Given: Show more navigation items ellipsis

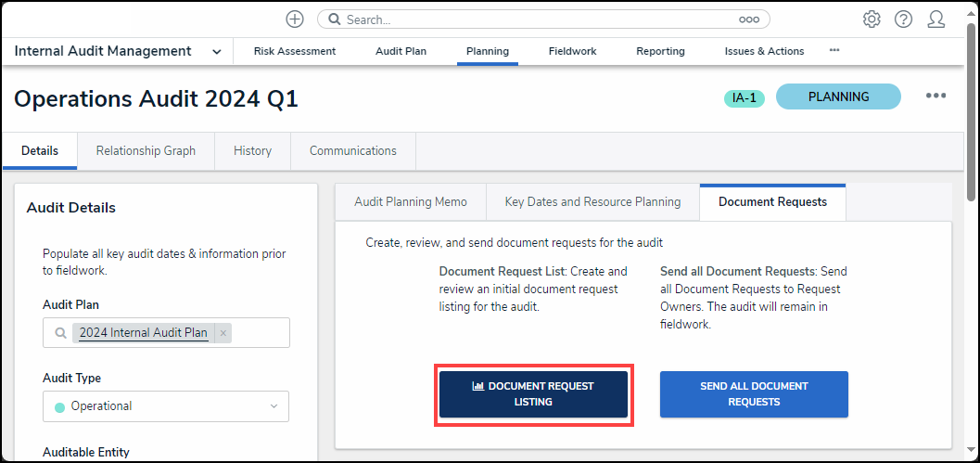Looking at the screenshot, I should pyautogui.click(x=834, y=51).
